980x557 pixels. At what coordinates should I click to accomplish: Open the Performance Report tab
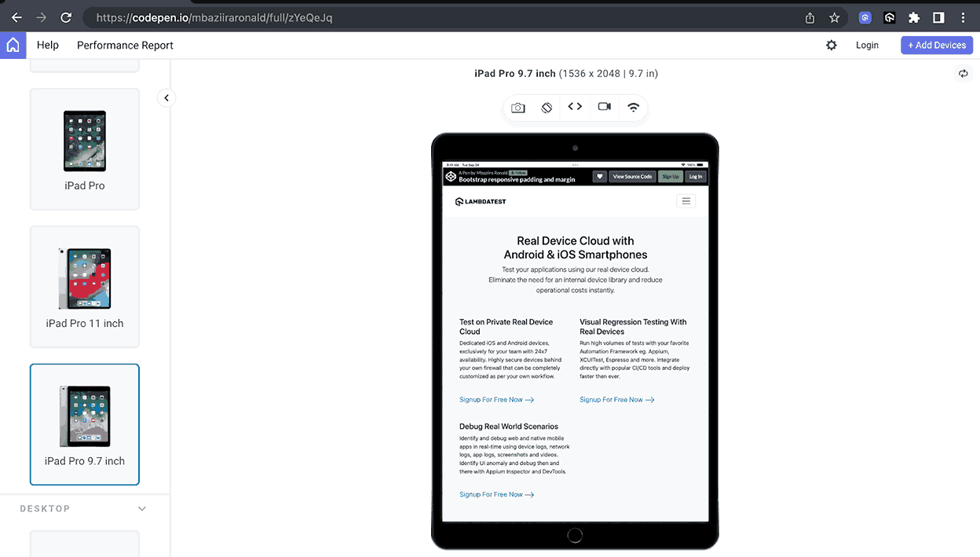[x=125, y=45]
